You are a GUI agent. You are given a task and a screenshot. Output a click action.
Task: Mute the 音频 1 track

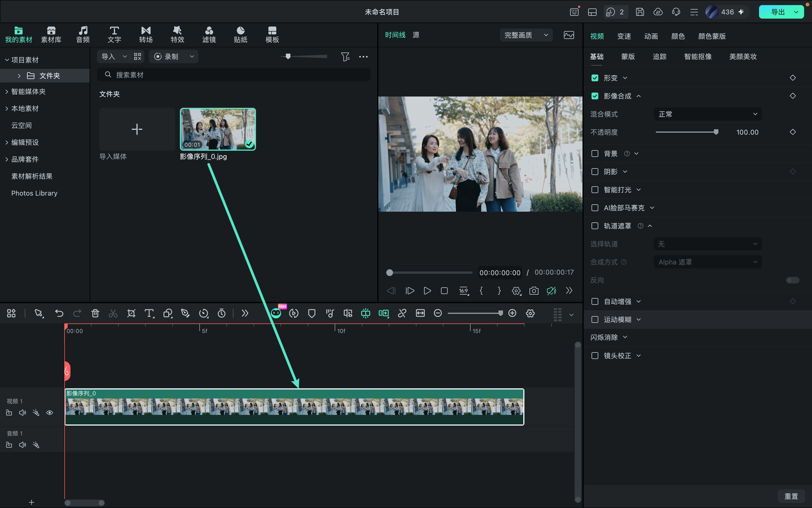pyautogui.click(x=23, y=445)
